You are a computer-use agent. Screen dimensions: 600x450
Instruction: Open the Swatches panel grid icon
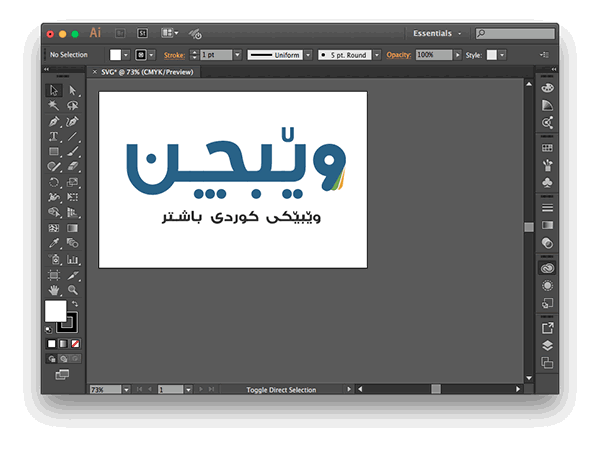[x=547, y=148]
